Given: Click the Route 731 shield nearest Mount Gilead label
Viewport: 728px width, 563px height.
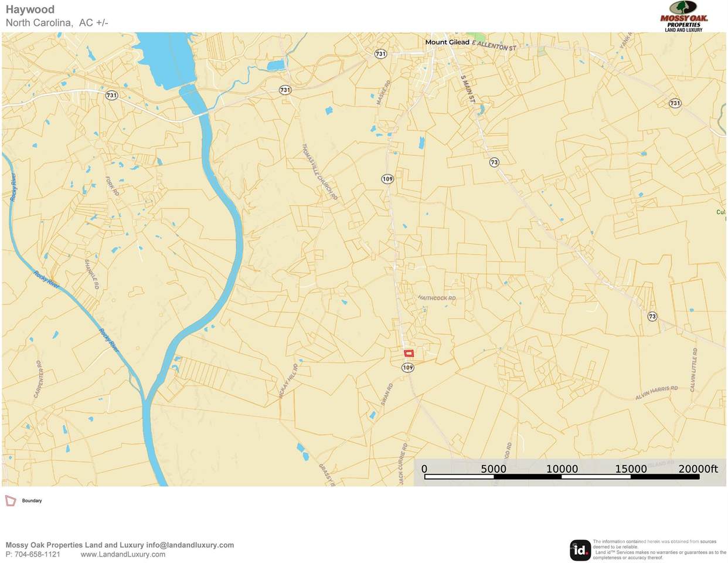Looking at the screenshot, I should (380, 54).
